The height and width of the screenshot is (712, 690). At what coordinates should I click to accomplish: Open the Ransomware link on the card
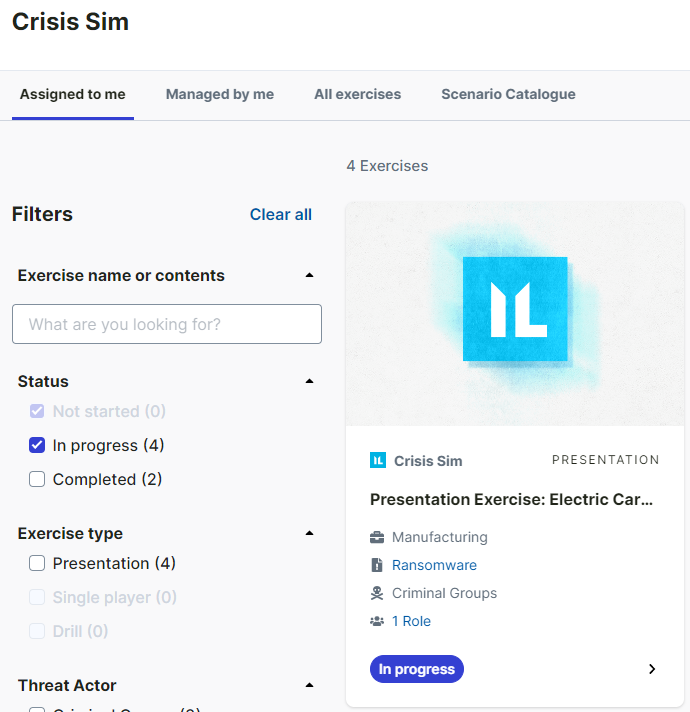(x=434, y=565)
